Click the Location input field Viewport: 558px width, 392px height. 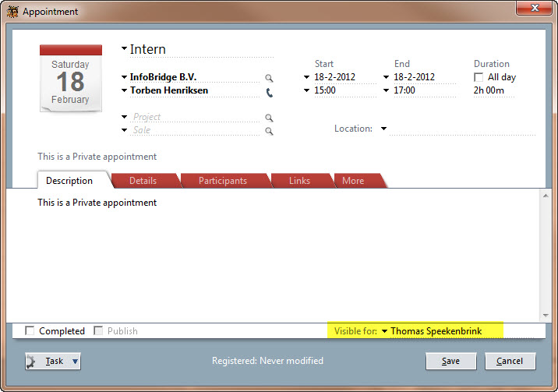(x=462, y=129)
